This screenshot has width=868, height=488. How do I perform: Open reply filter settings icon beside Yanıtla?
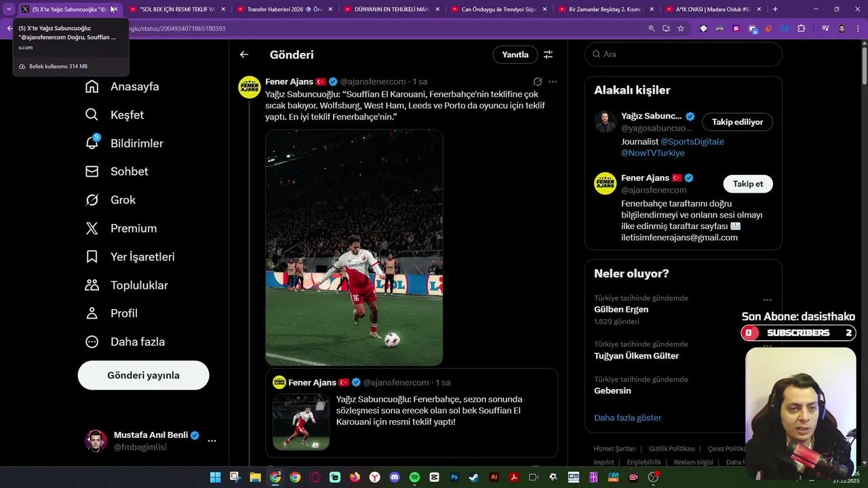[x=548, y=55]
